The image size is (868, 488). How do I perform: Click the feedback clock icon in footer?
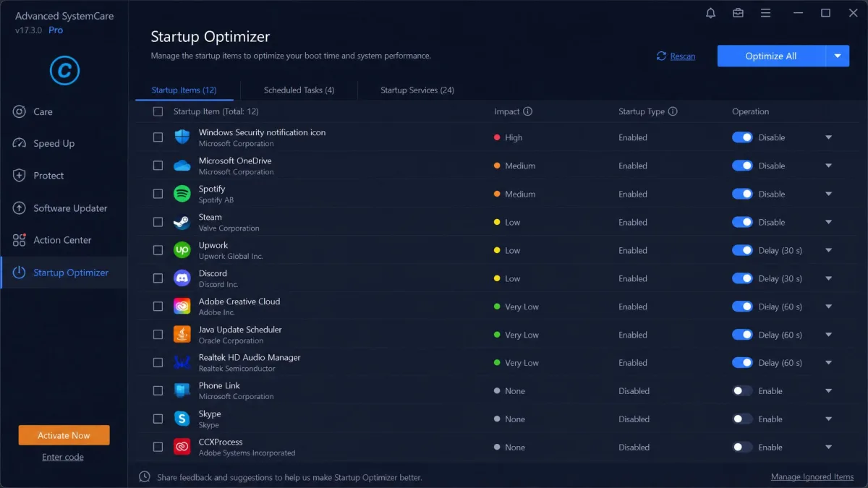coord(145,477)
